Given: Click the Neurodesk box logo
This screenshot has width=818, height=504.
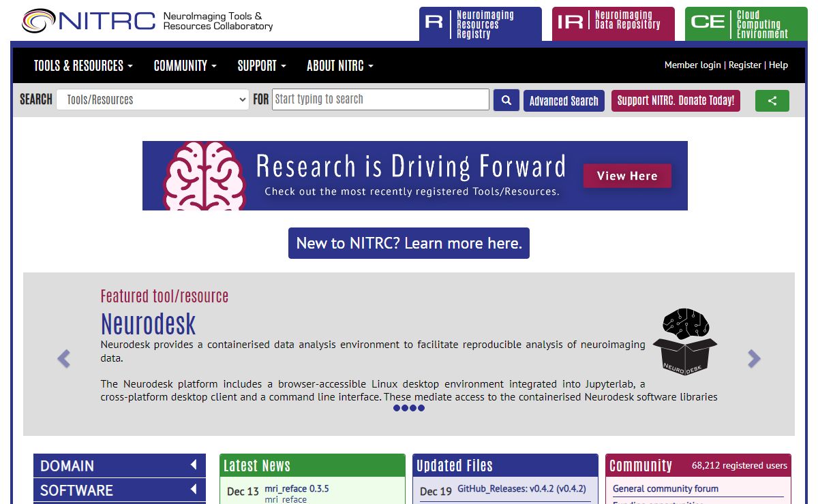Looking at the screenshot, I should [684, 341].
